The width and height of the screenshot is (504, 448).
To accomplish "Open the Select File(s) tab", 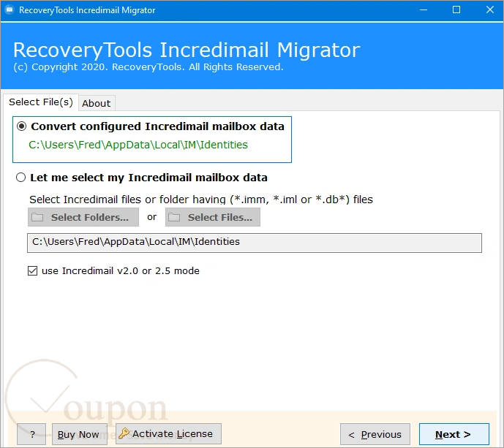I will pos(41,102).
